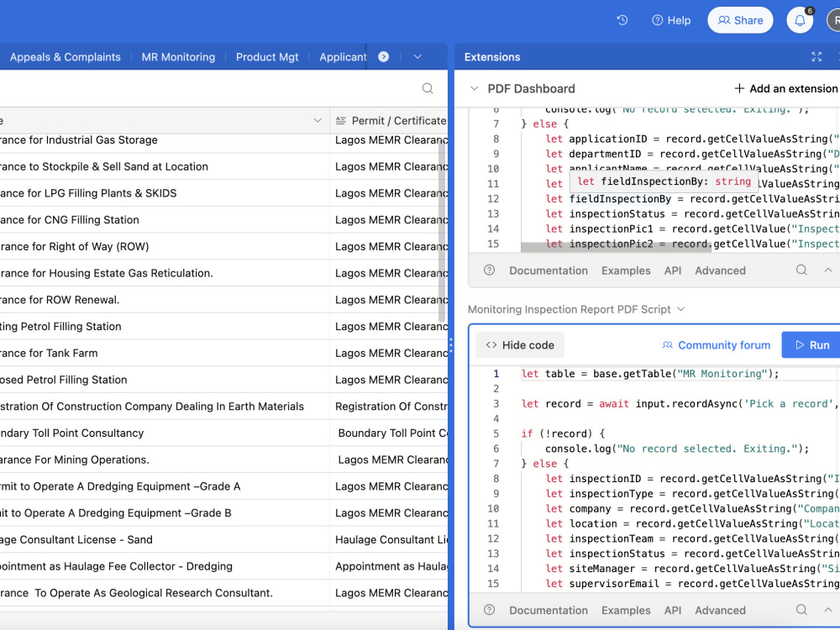The width and height of the screenshot is (840, 630).
Task: Click 'Haulage Consultant Li' permit cell
Action: (x=389, y=540)
